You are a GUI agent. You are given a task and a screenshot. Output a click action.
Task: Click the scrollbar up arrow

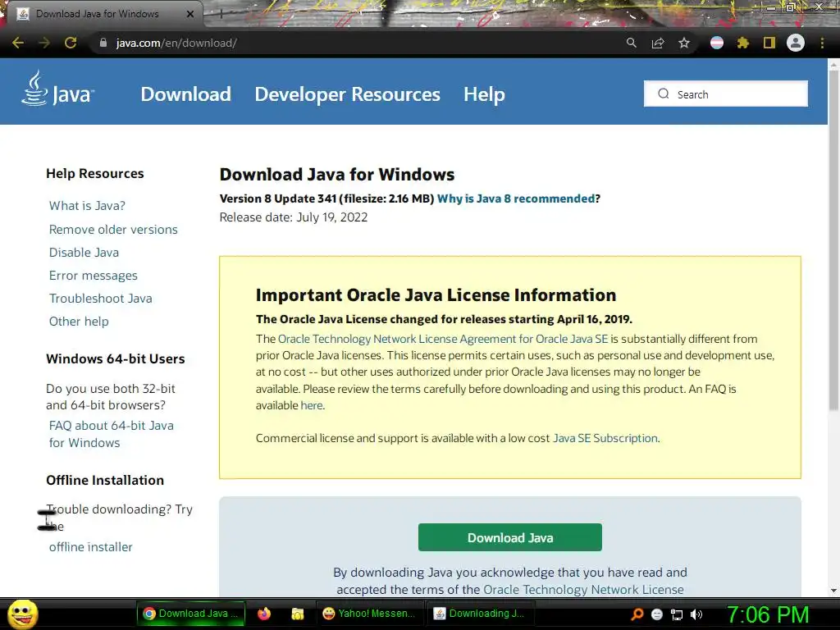pos(833,65)
